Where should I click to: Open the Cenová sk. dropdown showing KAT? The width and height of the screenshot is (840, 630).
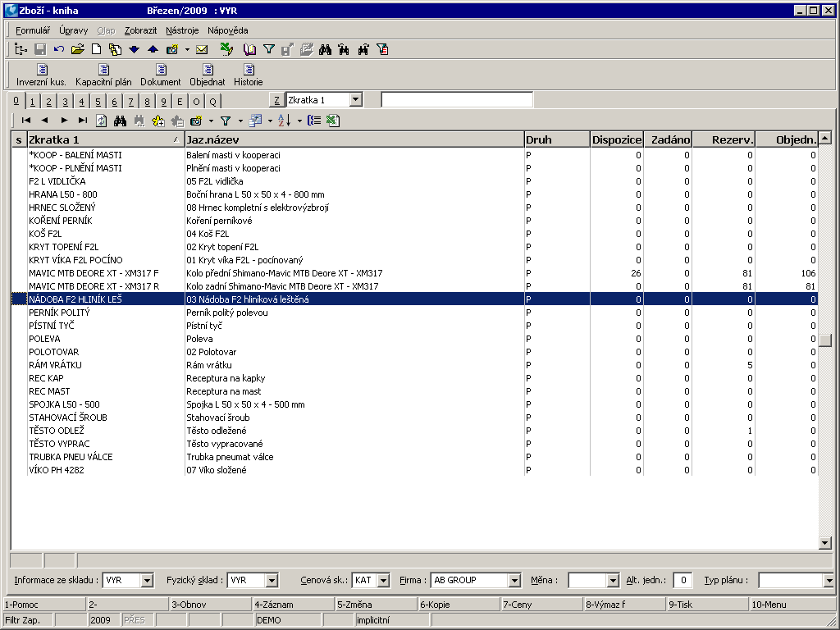[383, 581]
